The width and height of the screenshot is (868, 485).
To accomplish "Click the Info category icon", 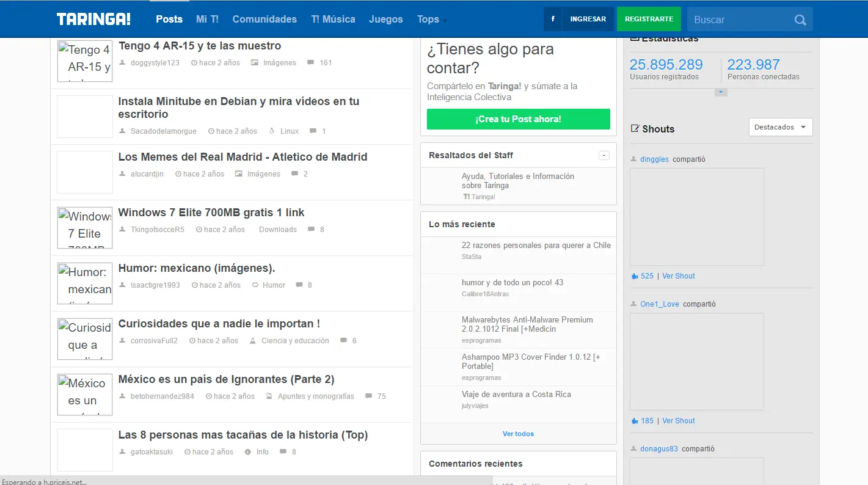I will coord(247,451).
